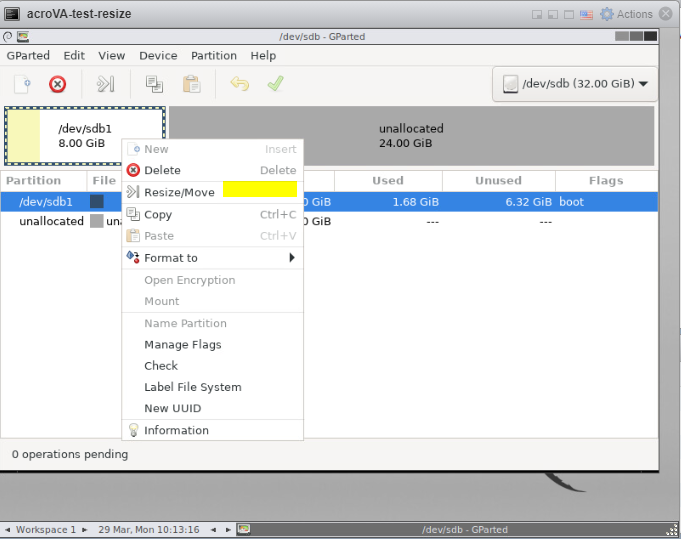Click the Copy icon in context menu

click(x=133, y=214)
